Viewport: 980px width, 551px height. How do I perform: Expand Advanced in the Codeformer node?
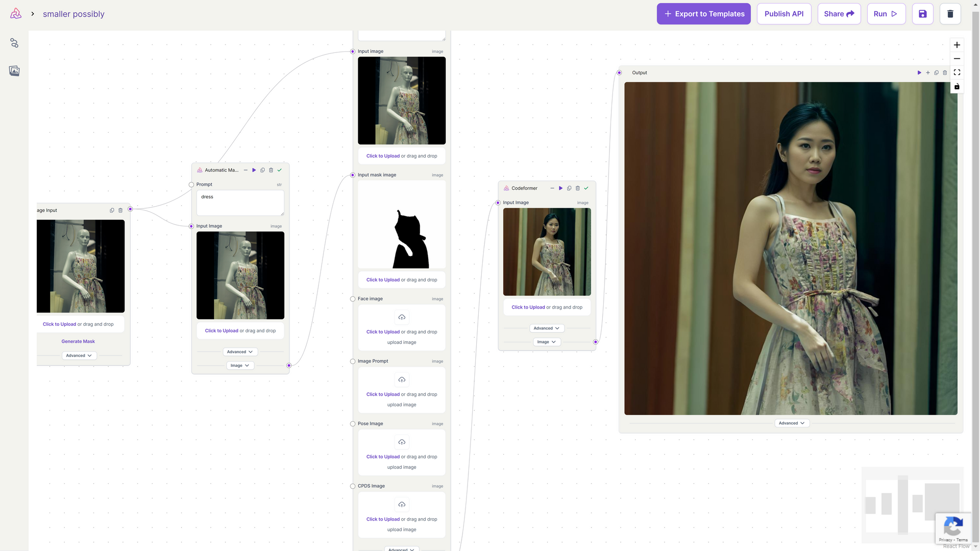[546, 328]
